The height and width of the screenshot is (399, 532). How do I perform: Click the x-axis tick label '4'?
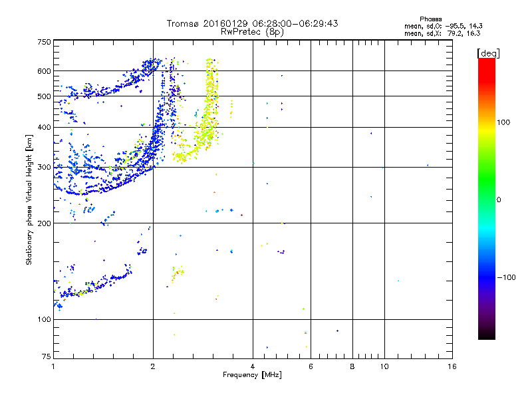(x=253, y=366)
